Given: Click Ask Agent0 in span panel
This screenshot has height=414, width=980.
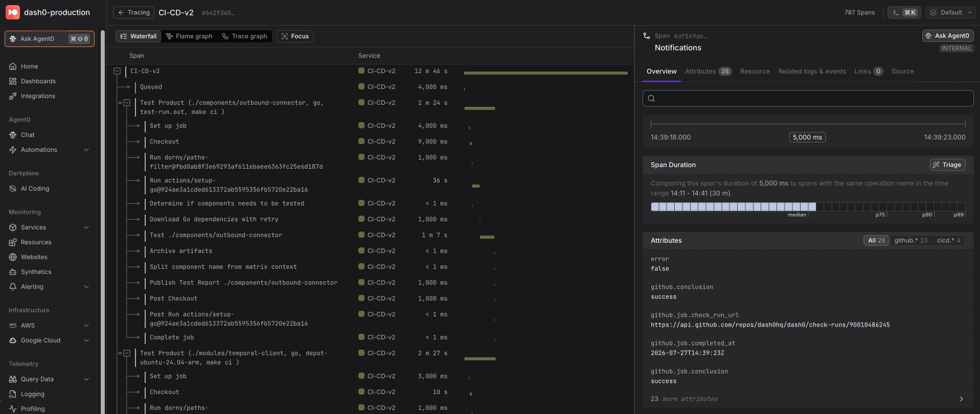Looking at the screenshot, I should coord(947,36).
